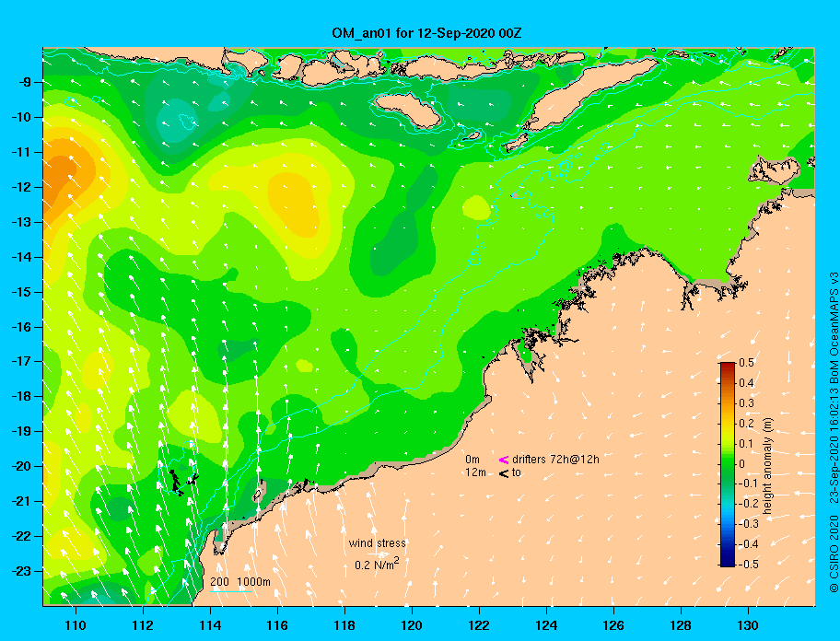Click the "height anomaly (m)" color bar label
The width and height of the screenshot is (840, 641).
(767, 465)
